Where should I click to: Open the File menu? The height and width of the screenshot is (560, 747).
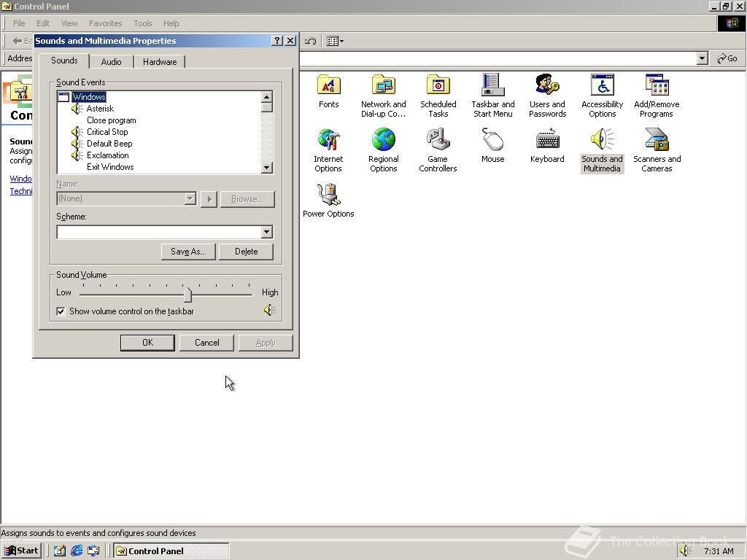click(x=19, y=23)
